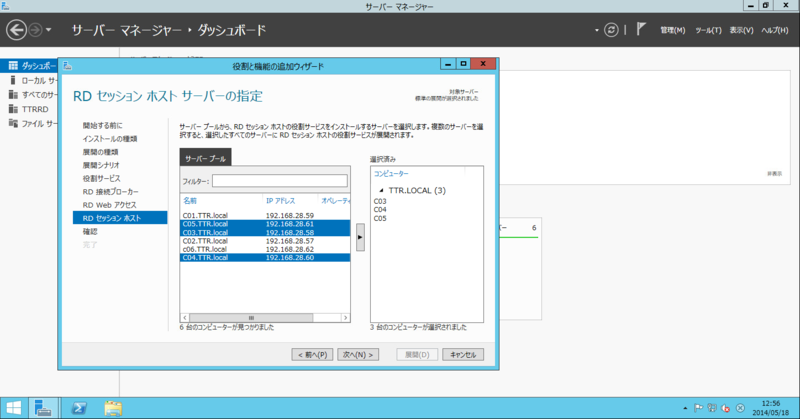Click the forward navigation arrow in Server Manager

[x=35, y=30]
